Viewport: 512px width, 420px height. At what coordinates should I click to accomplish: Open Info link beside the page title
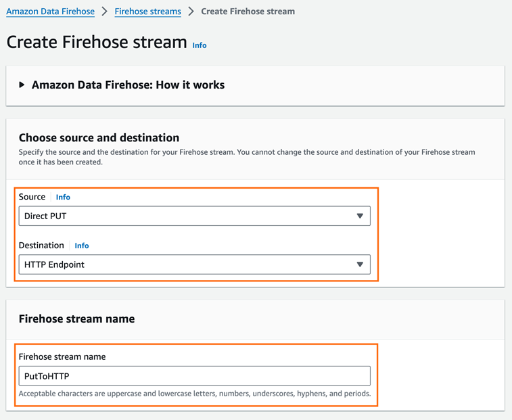click(x=200, y=45)
